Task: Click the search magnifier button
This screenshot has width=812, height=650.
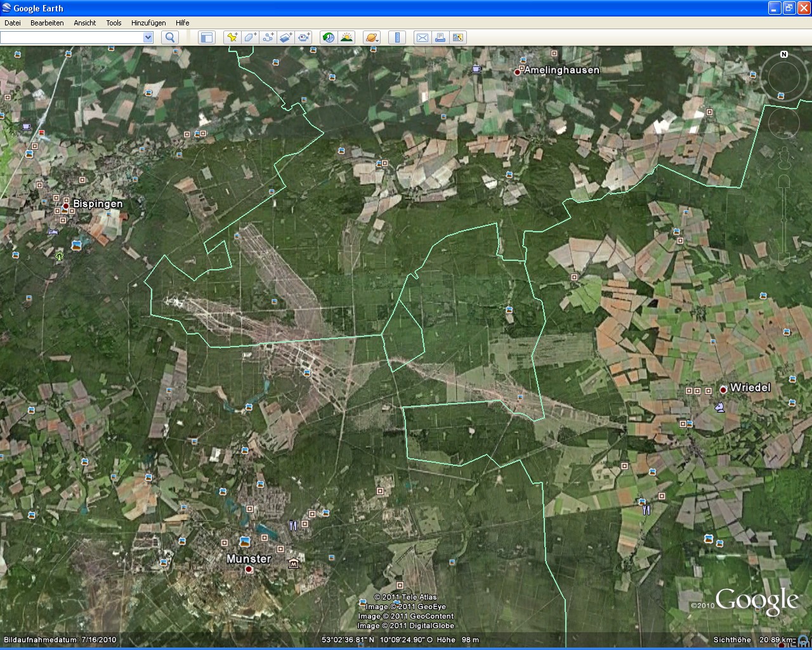Action: 169,37
